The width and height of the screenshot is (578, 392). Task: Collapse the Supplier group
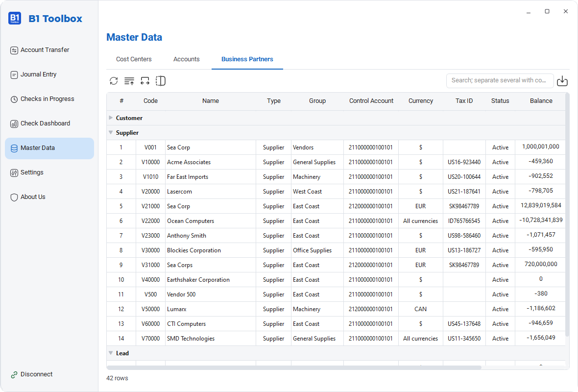click(x=111, y=132)
